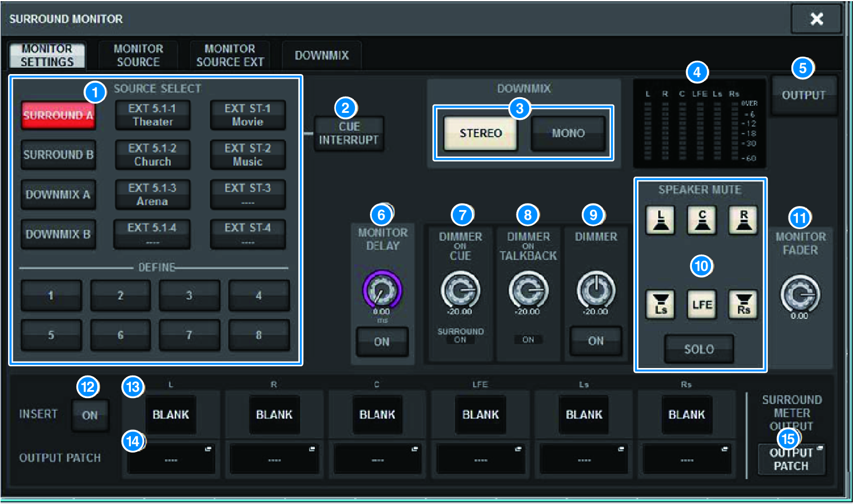Mute the left surround (Ls) speaker
The width and height of the screenshot is (854, 504).
point(660,304)
